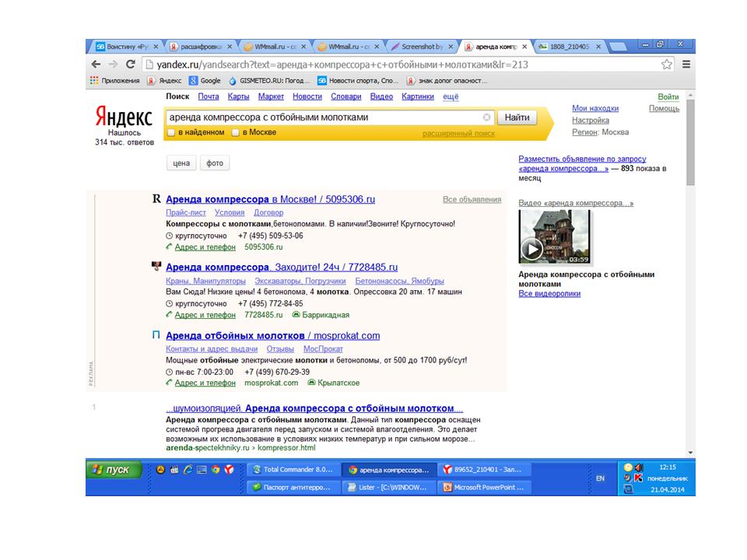Open the Пуск start button
The width and height of the screenshot is (747, 560).
114,470
